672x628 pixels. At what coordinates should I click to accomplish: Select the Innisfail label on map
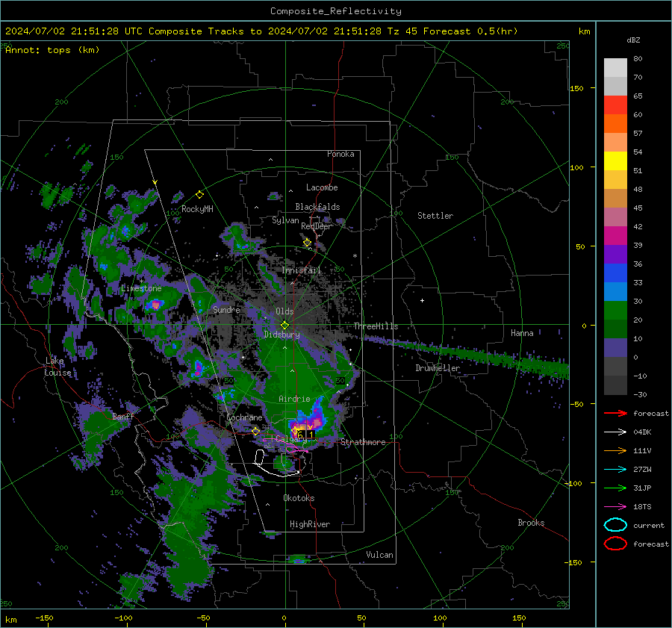(302, 270)
